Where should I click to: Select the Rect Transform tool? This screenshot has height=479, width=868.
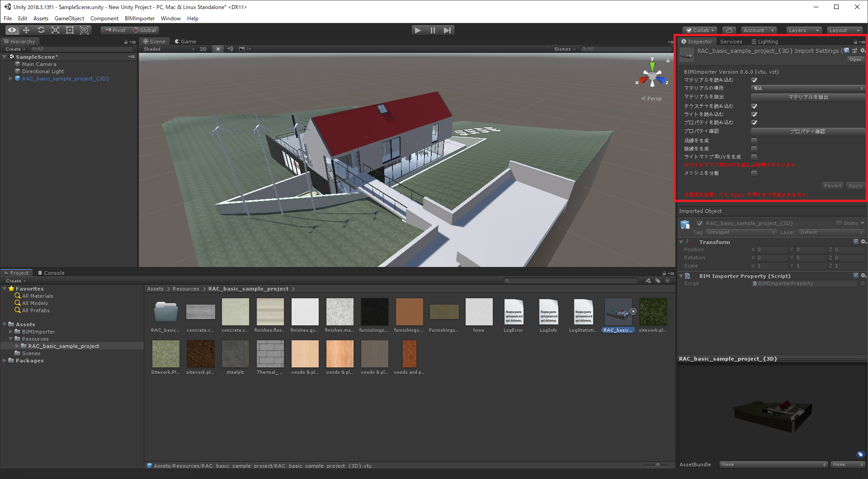pyautogui.click(x=70, y=30)
